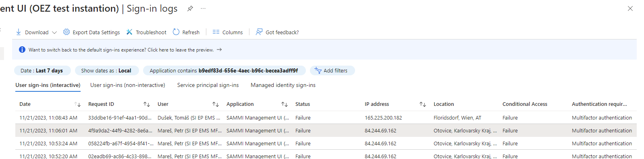The width and height of the screenshot is (644, 159).
Task: Click user Dušek, Tomáš cell
Action: point(189,118)
